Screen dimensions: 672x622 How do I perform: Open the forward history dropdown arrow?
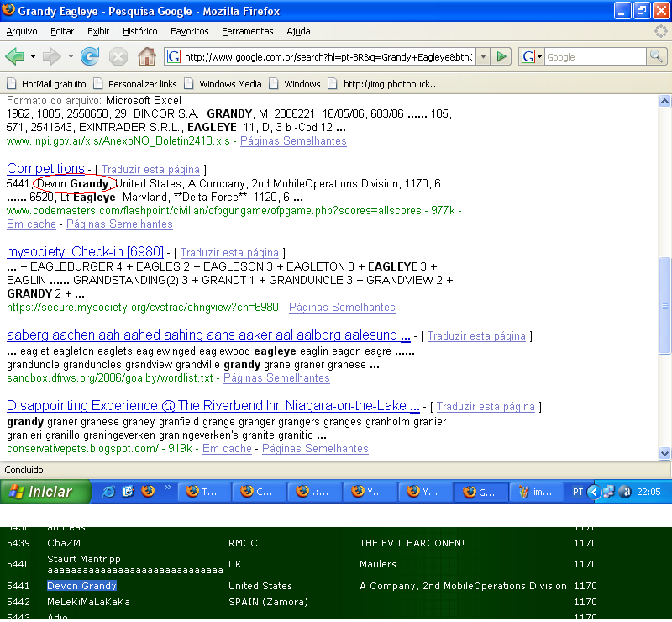pos(71,56)
